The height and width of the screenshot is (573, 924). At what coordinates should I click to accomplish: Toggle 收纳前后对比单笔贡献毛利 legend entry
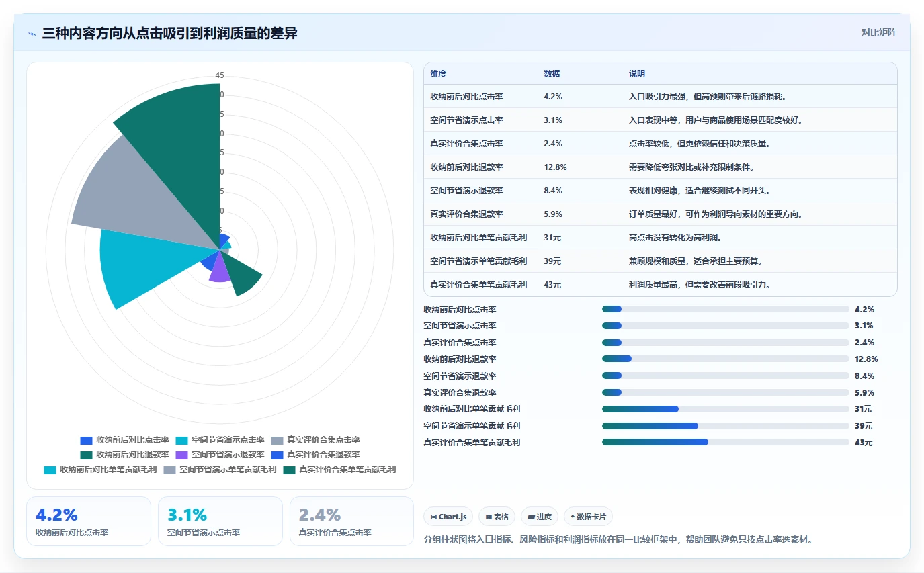click(x=100, y=470)
